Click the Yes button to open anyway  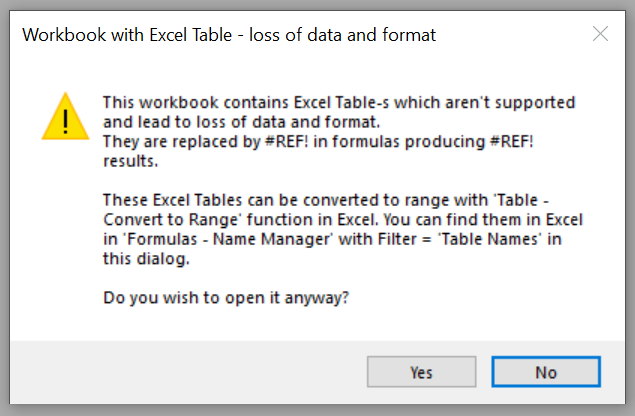[421, 372]
